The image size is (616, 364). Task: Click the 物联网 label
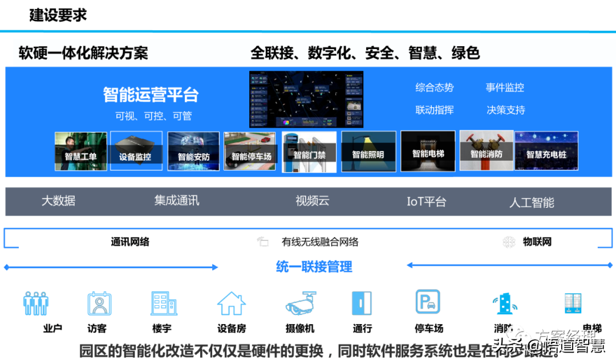pos(537,242)
